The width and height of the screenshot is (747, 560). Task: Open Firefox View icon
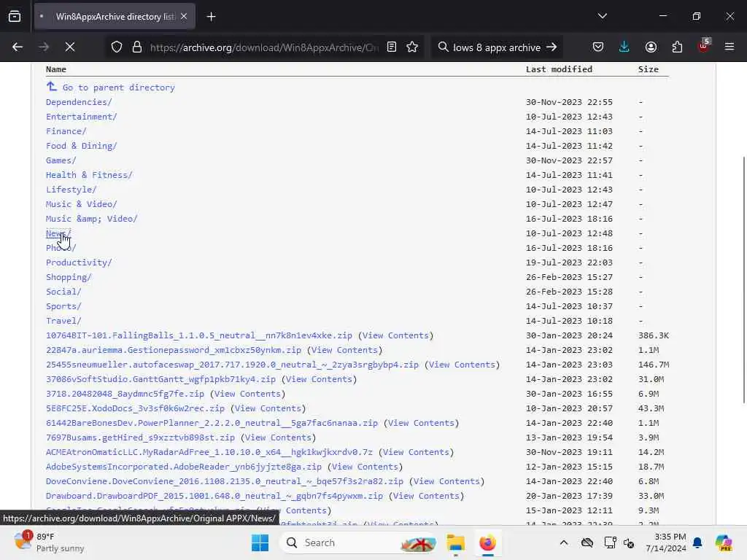pyautogui.click(x=15, y=16)
